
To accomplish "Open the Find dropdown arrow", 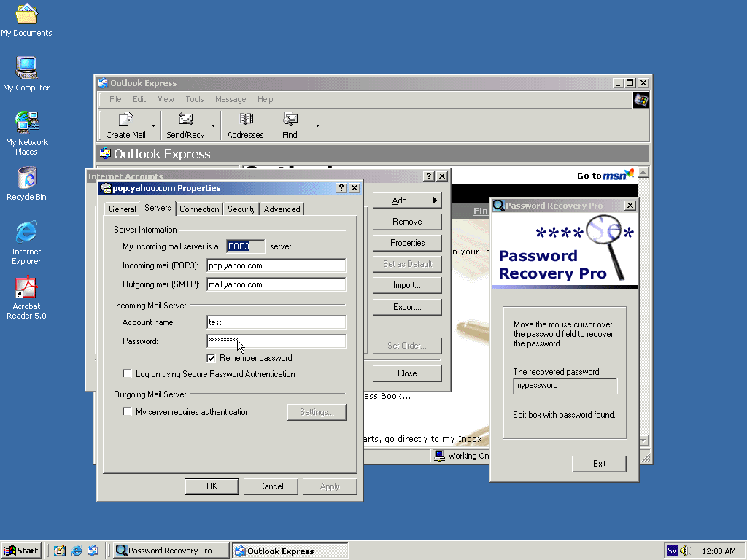I will pyautogui.click(x=317, y=125).
